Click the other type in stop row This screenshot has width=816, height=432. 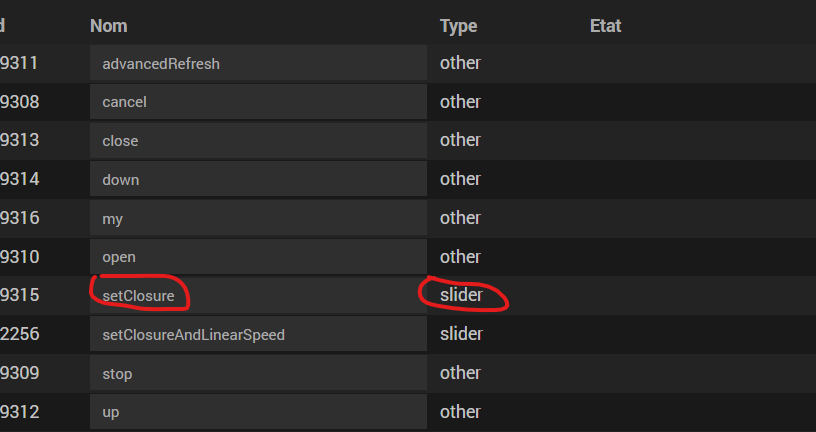(460, 373)
